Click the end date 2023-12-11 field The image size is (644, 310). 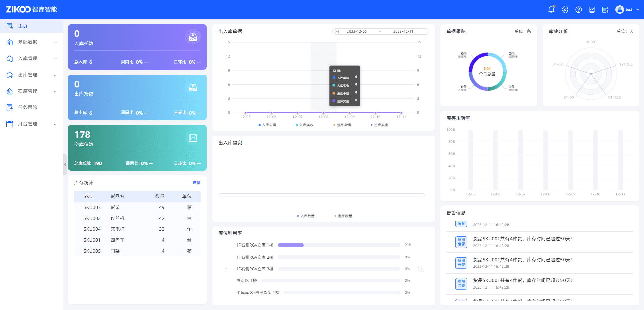[x=403, y=31]
